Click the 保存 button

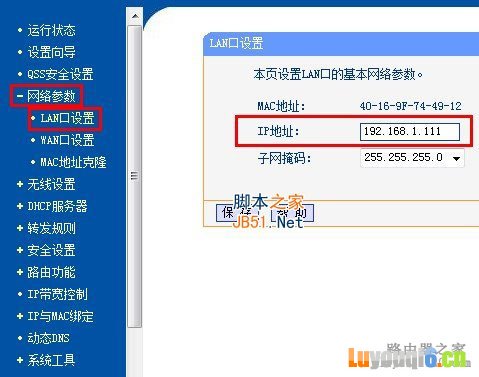pyautogui.click(x=237, y=212)
